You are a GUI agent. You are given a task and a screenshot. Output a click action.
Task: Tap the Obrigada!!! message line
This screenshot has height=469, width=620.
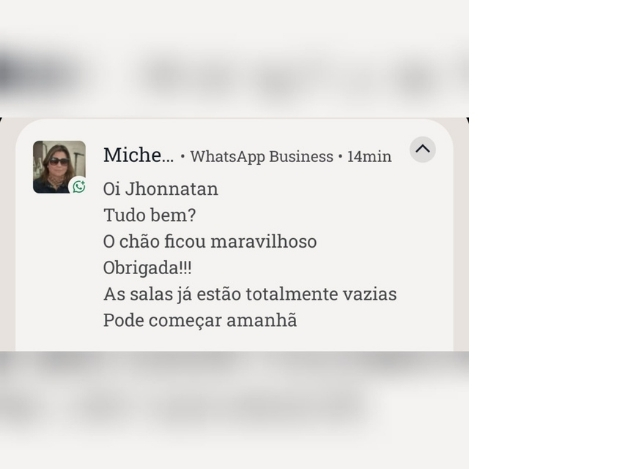(x=147, y=268)
